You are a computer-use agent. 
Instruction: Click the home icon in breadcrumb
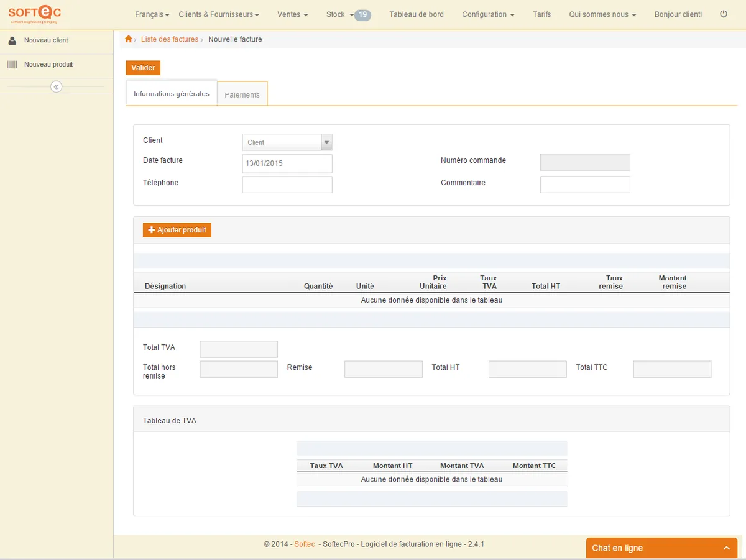129,39
